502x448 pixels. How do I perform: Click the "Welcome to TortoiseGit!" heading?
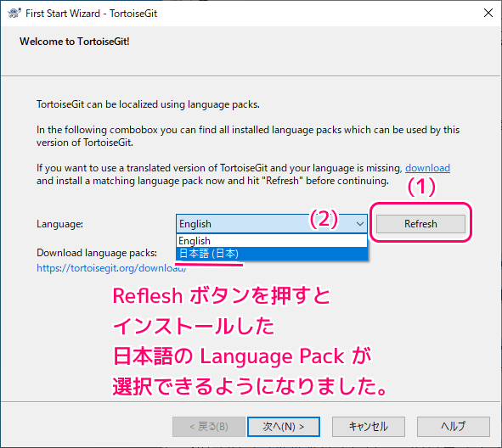(75, 42)
